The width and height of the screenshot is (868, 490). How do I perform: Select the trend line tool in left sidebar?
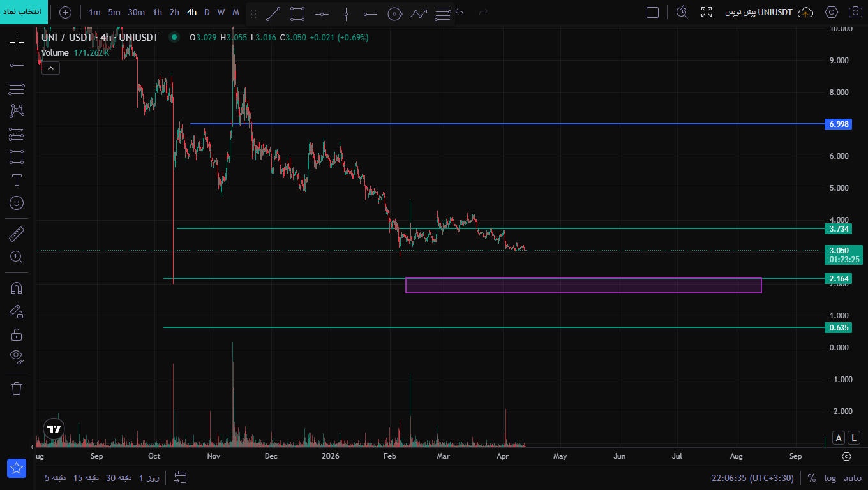(x=17, y=65)
